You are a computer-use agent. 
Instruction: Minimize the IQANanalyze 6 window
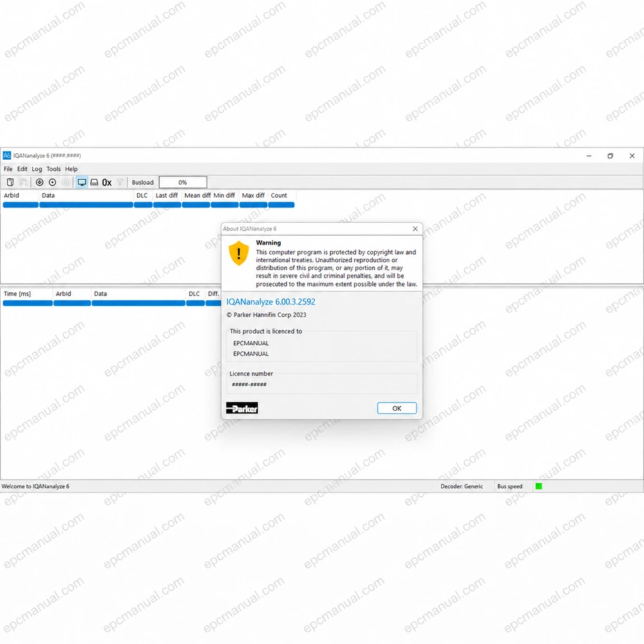click(x=589, y=156)
